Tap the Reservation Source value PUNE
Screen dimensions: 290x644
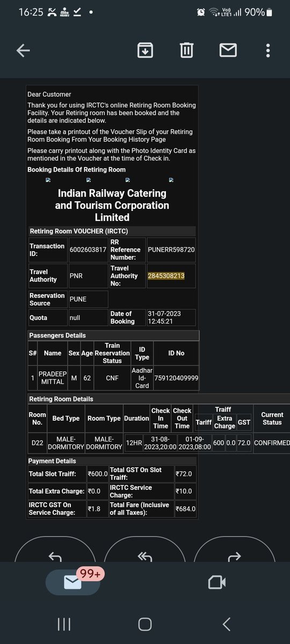tap(78, 299)
